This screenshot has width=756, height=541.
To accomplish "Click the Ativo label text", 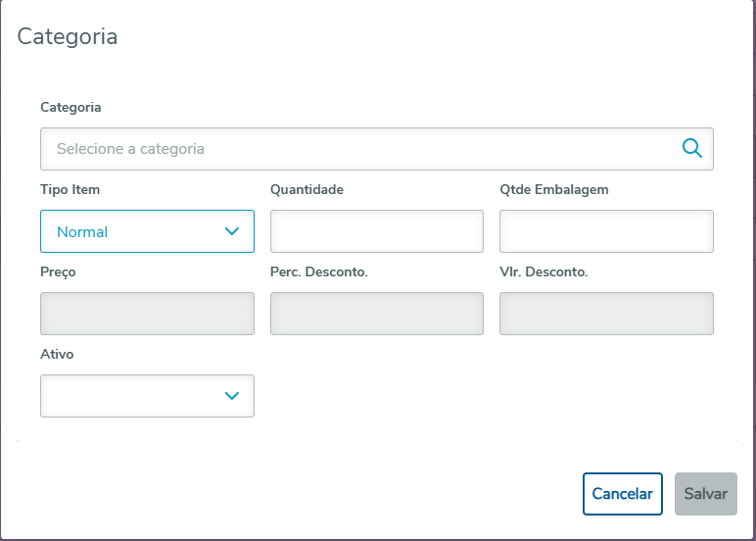I will point(57,354).
